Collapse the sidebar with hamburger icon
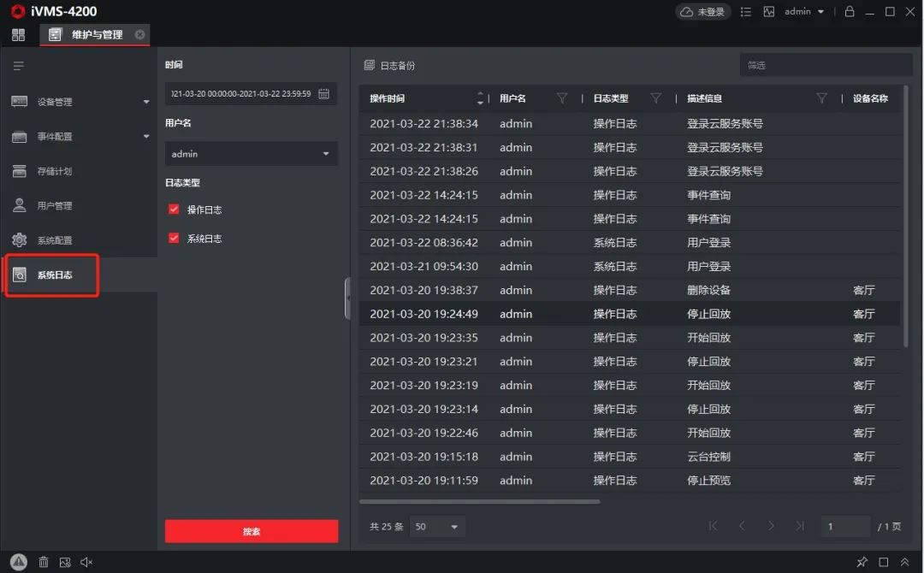The width and height of the screenshot is (924, 573). pos(18,66)
